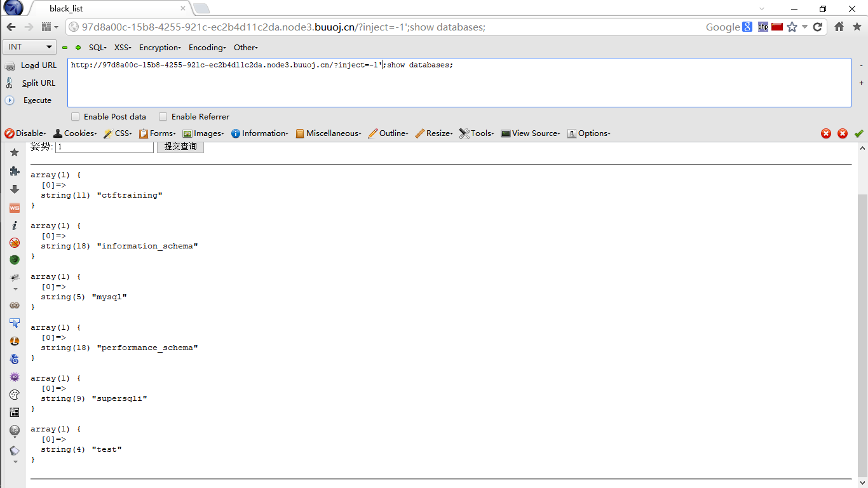
Task: Open the Miscellaneous menu
Action: [328, 133]
